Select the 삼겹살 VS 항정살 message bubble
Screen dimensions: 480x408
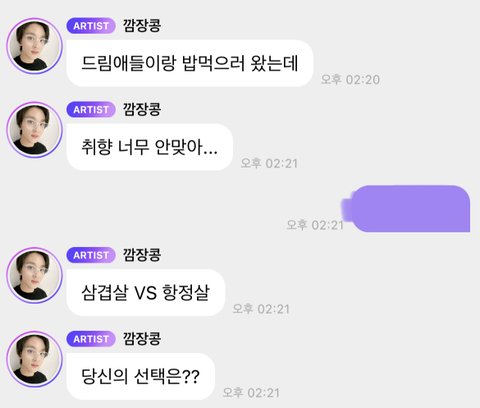[146, 292]
